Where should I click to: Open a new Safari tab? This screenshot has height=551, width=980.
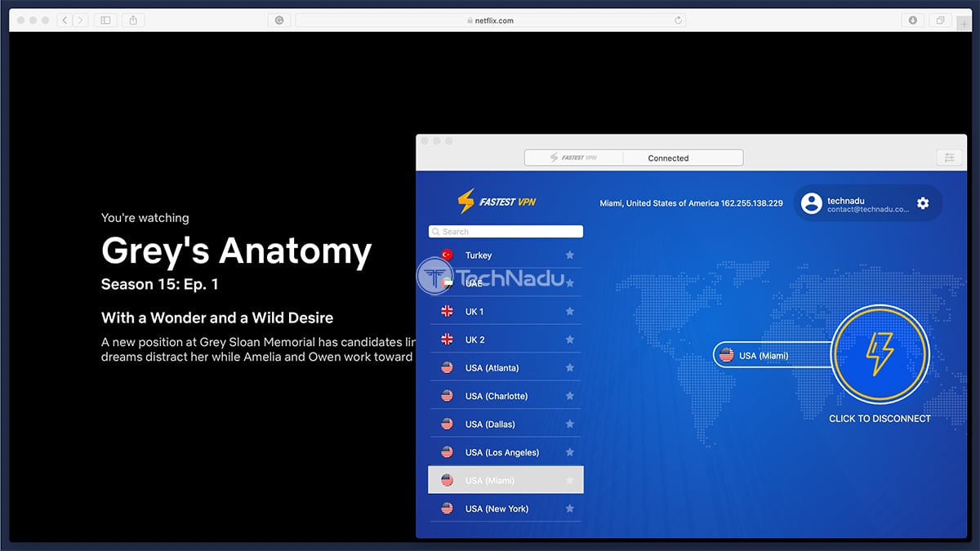[x=965, y=23]
